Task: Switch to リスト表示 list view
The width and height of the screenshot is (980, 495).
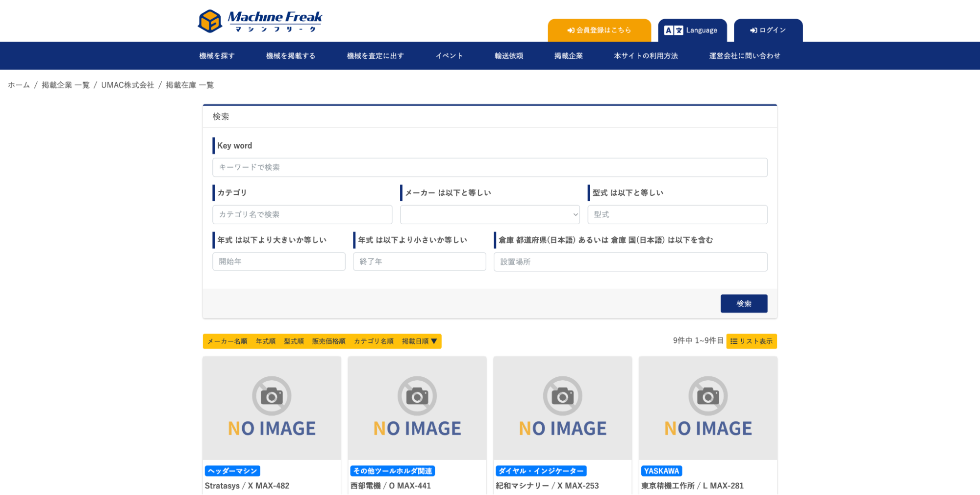Action: click(751, 341)
